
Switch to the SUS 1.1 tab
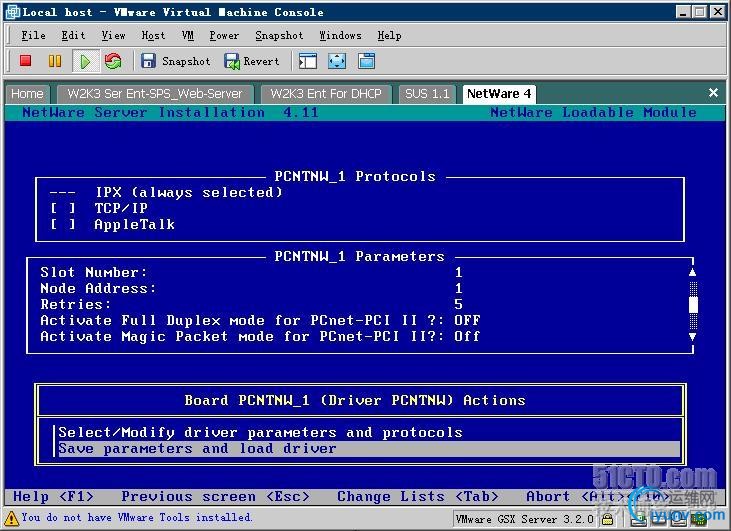pos(427,94)
